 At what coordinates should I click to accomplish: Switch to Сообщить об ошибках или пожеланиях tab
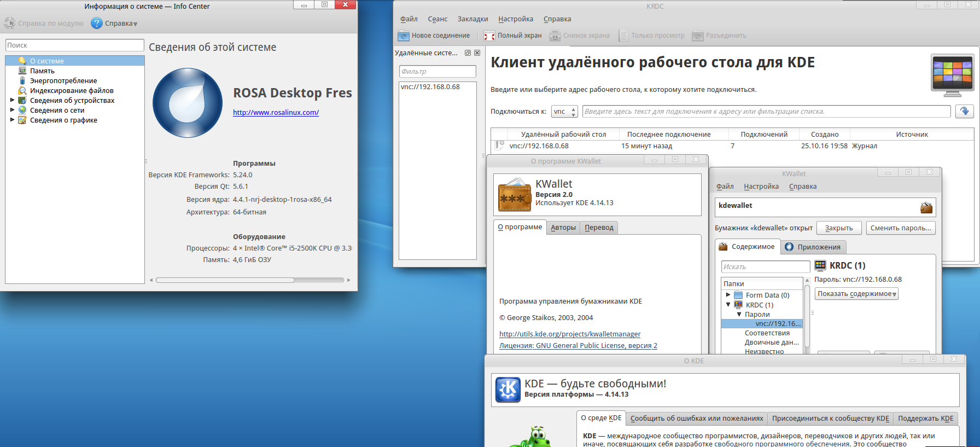pyautogui.click(x=697, y=419)
